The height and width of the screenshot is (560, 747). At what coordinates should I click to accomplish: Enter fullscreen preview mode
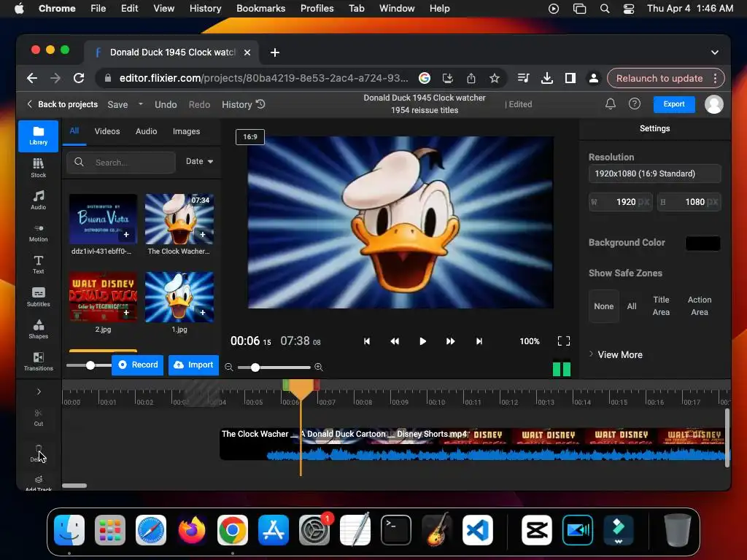tap(564, 341)
